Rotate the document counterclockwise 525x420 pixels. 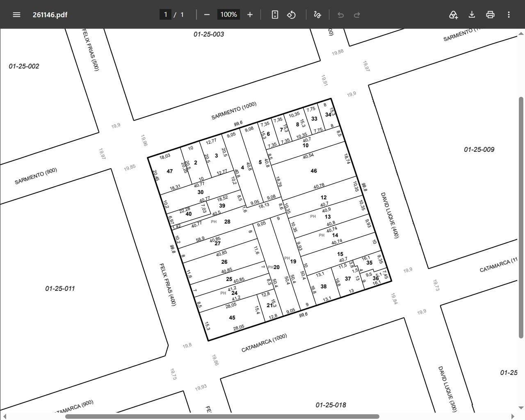[x=291, y=15]
